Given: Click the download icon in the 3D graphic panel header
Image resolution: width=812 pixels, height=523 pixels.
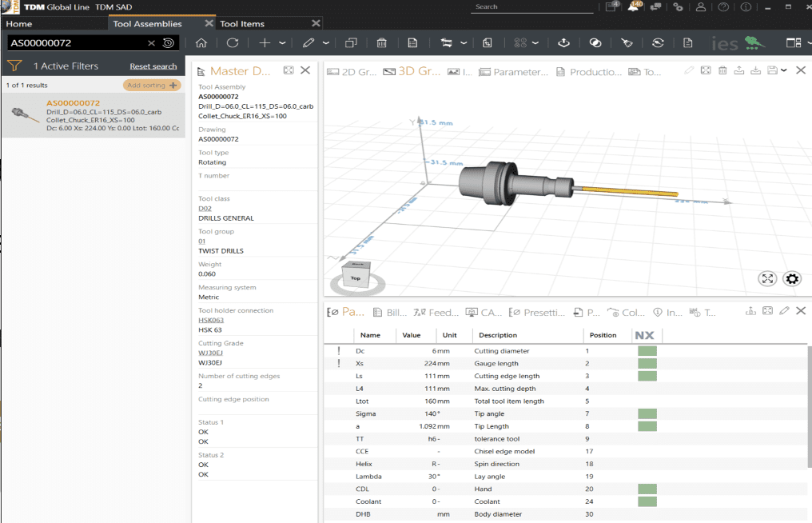Looking at the screenshot, I should click(x=755, y=70).
